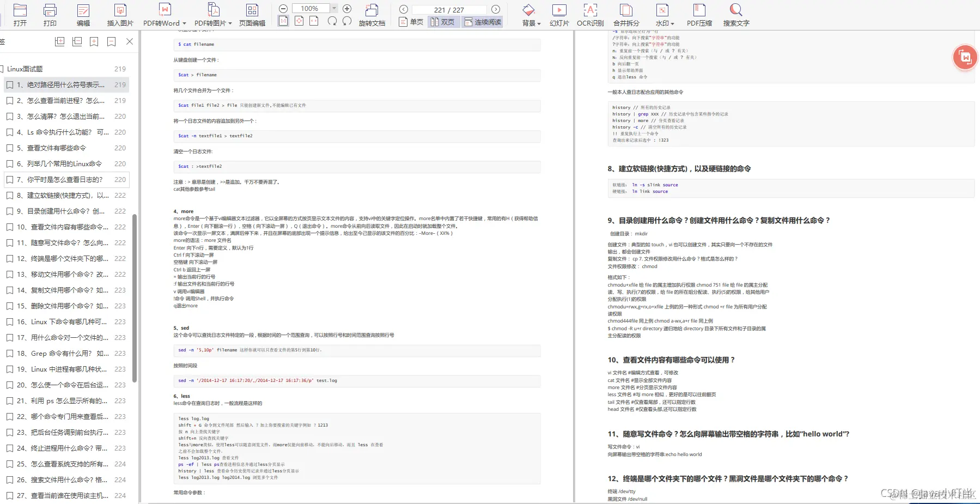980x504 pixels.
Task: Select bookmark 10、查看文件内容有哪些命令
Action: pos(66,227)
